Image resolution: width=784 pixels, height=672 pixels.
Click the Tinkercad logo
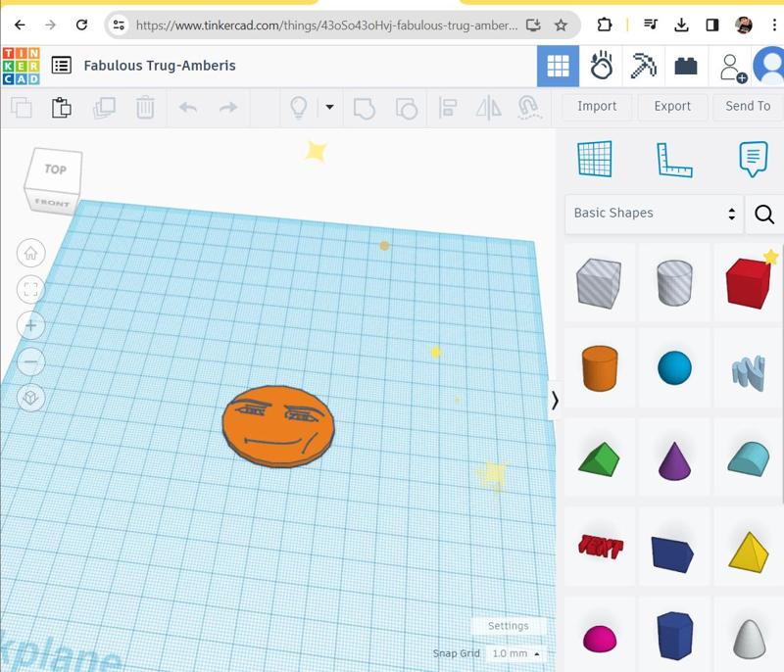21,66
